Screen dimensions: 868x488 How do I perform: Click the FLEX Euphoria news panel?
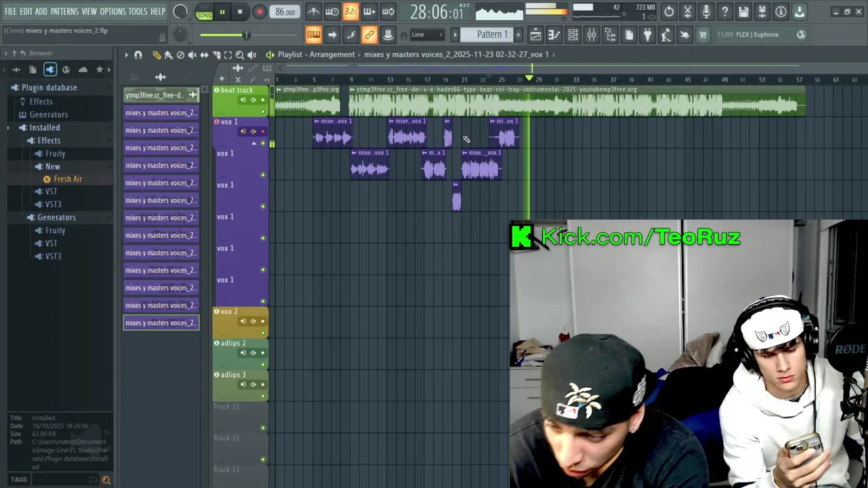click(761, 35)
